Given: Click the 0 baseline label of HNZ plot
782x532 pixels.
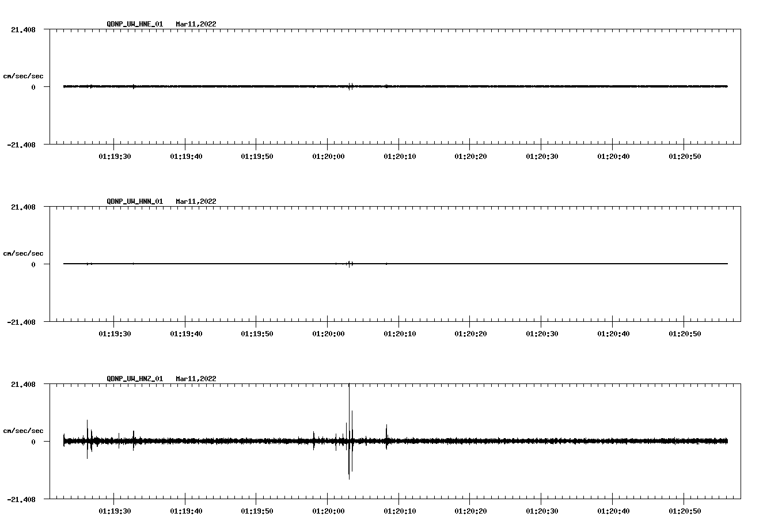Looking at the screenshot, I should pyautogui.click(x=33, y=442).
